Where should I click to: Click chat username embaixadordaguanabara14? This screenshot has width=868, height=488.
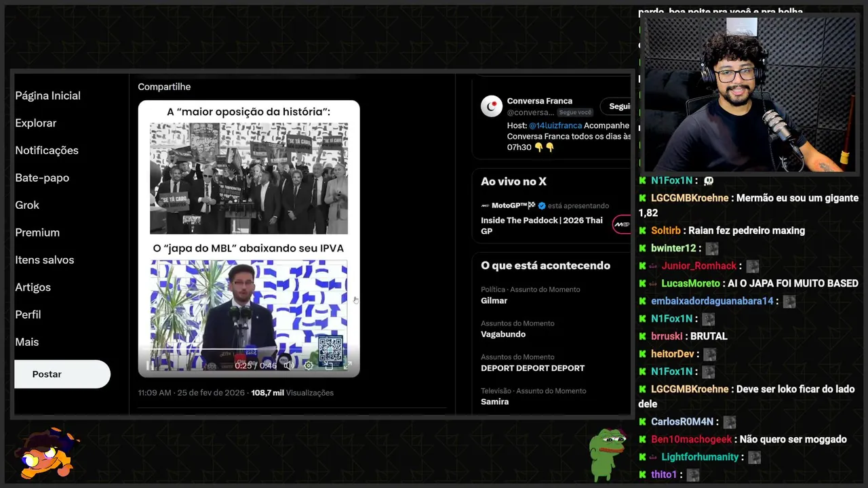tap(712, 301)
